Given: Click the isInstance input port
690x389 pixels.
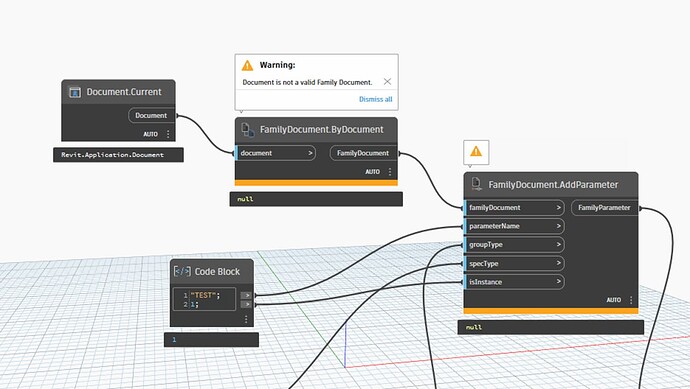Looking at the screenshot, I should (x=514, y=282).
